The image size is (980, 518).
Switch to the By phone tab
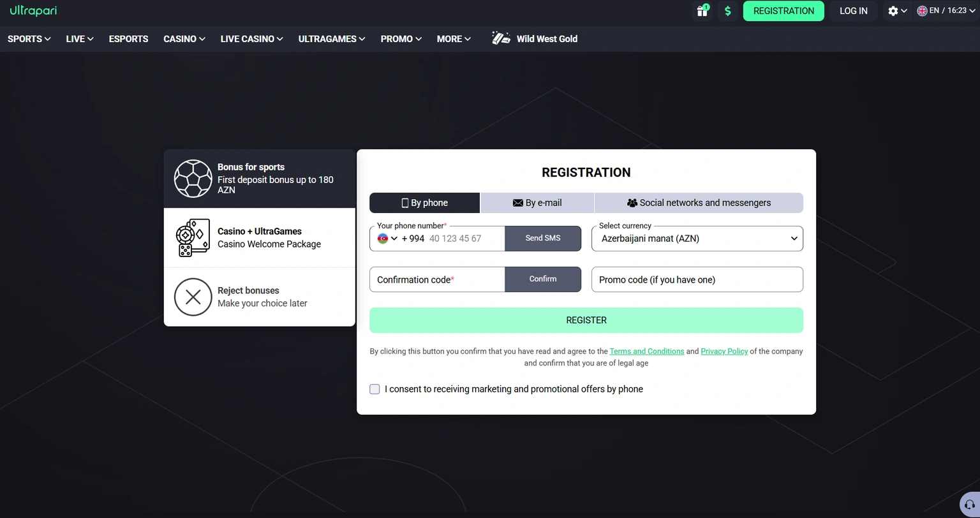424,203
